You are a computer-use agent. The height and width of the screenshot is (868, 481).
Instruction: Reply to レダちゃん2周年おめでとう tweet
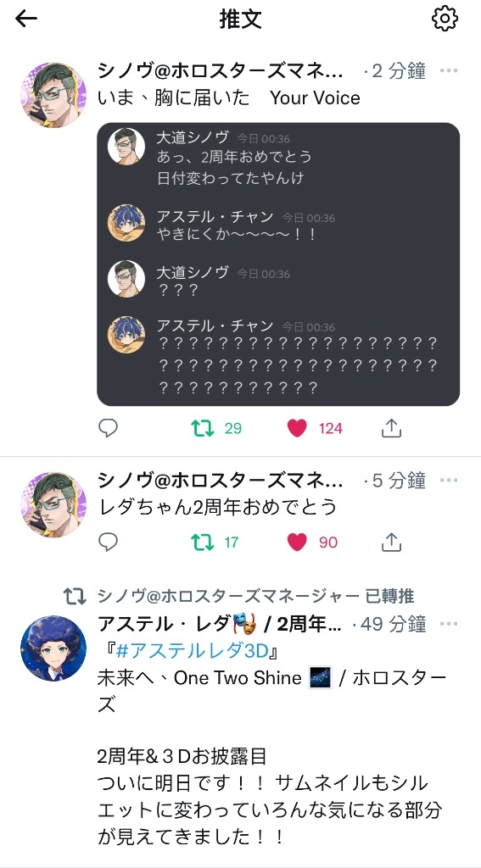(x=108, y=542)
